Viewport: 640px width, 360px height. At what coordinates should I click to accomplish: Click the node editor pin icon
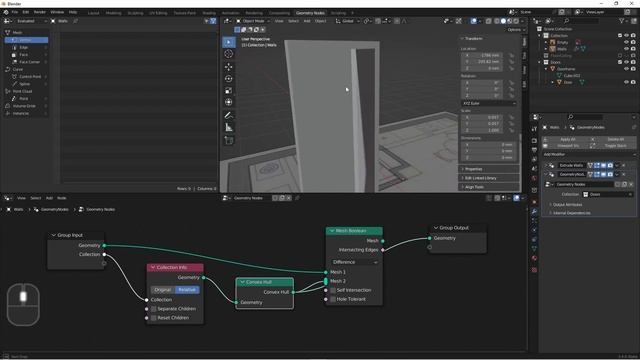coord(297,198)
